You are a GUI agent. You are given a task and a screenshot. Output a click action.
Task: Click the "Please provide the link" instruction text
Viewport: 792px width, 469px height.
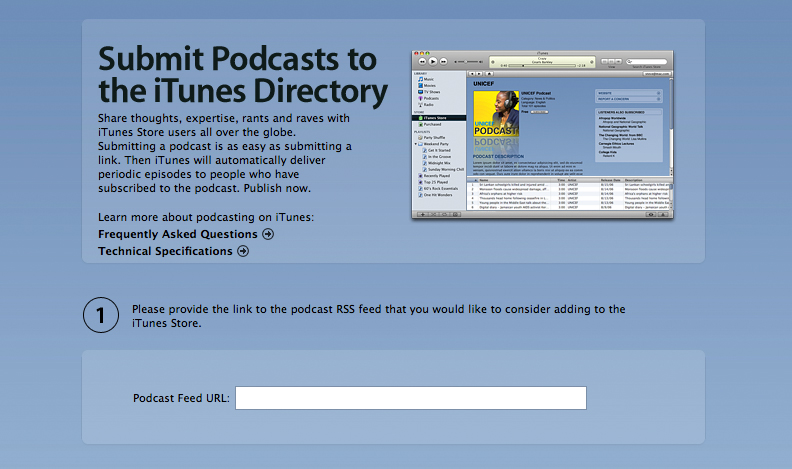pyautogui.click(x=379, y=316)
